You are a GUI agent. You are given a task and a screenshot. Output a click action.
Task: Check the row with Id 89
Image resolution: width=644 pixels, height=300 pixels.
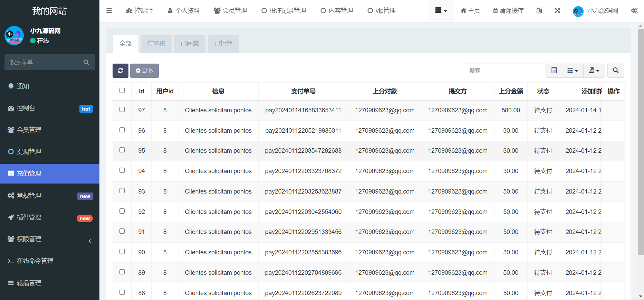tap(122, 272)
